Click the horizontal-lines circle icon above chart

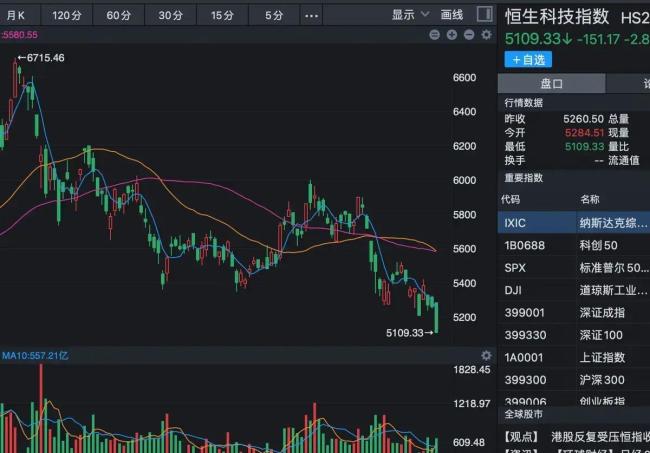click(434, 35)
